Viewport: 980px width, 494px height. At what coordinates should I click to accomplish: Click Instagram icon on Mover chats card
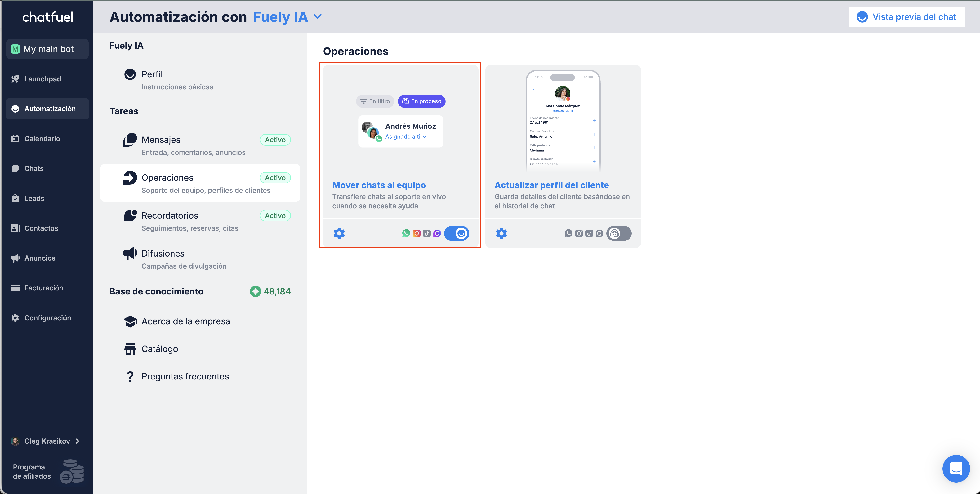tap(416, 233)
